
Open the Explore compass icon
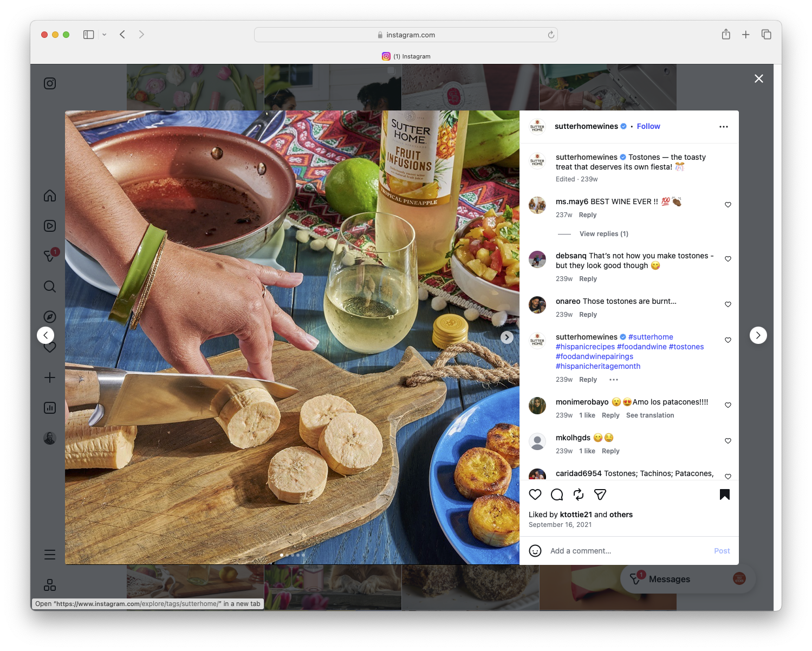(x=49, y=316)
